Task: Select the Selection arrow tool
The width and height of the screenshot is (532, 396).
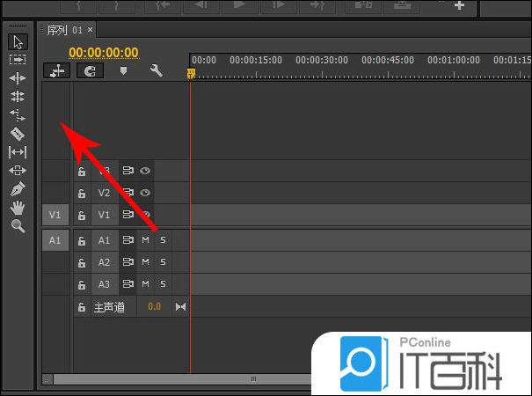Action: 18,42
